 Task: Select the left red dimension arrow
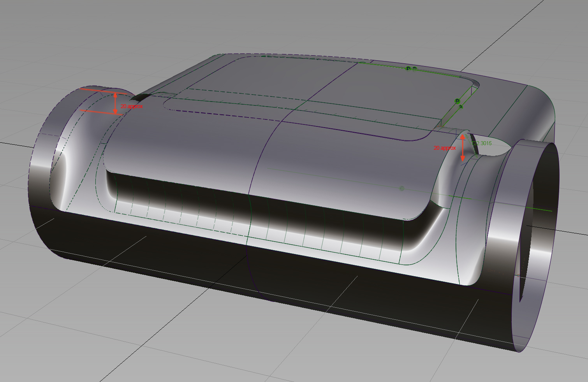point(116,103)
